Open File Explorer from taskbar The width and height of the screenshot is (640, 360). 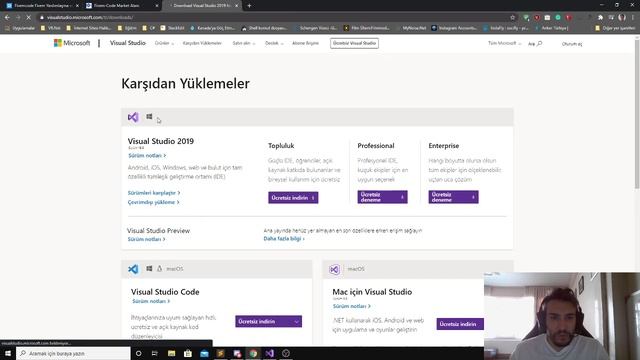171,353
